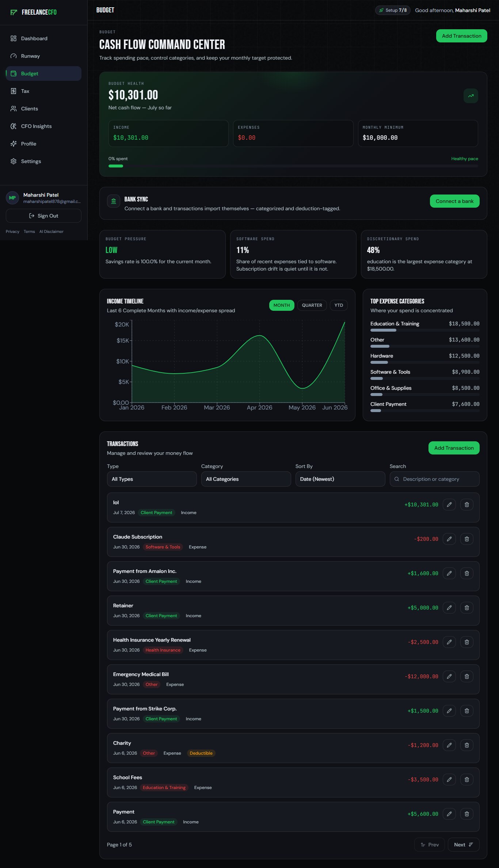Focus the Description or category search field
The image size is (499, 868).
point(434,479)
